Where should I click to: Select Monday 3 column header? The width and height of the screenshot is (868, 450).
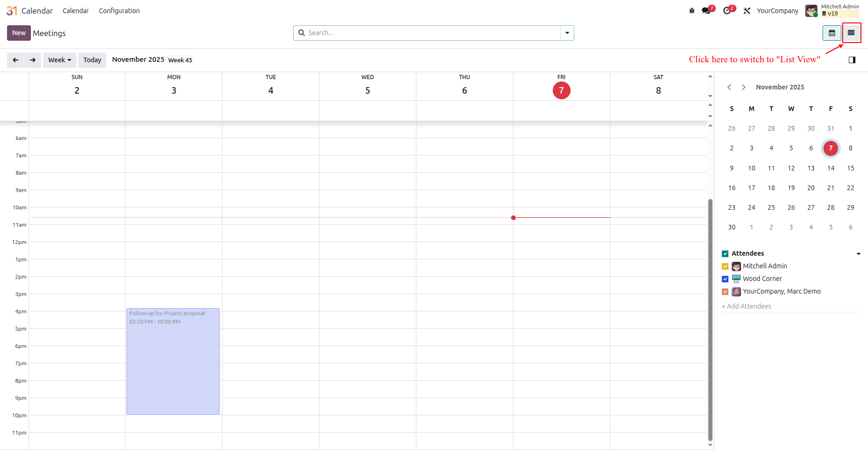pyautogui.click(x=174, y=86)
